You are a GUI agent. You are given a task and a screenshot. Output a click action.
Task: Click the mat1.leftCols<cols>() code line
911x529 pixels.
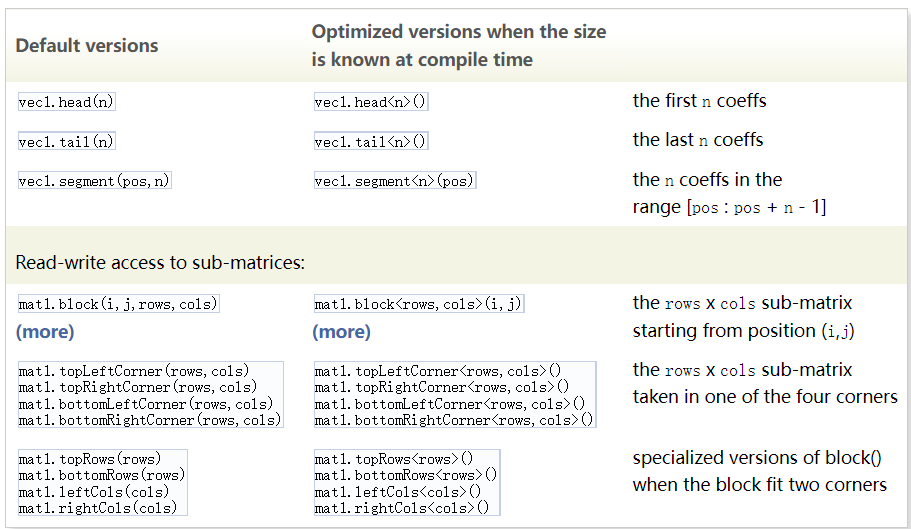pos(397,492)
